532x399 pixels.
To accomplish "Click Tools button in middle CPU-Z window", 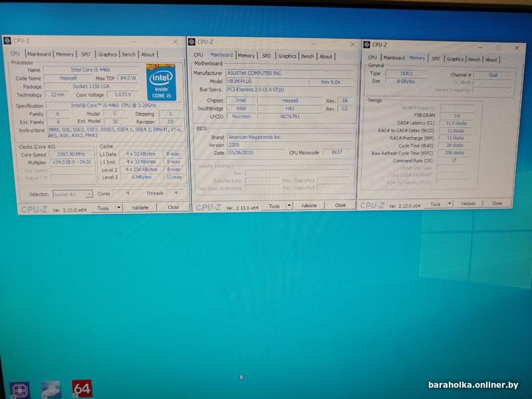I will click(274, 206).
